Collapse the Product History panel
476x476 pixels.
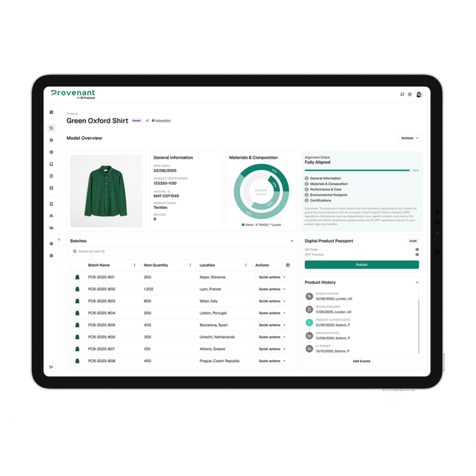tap(417, 282)
